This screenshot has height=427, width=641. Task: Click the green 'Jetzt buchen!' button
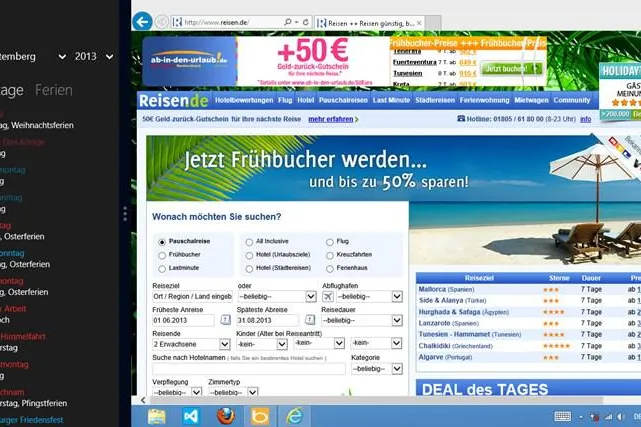pos(511,68)
